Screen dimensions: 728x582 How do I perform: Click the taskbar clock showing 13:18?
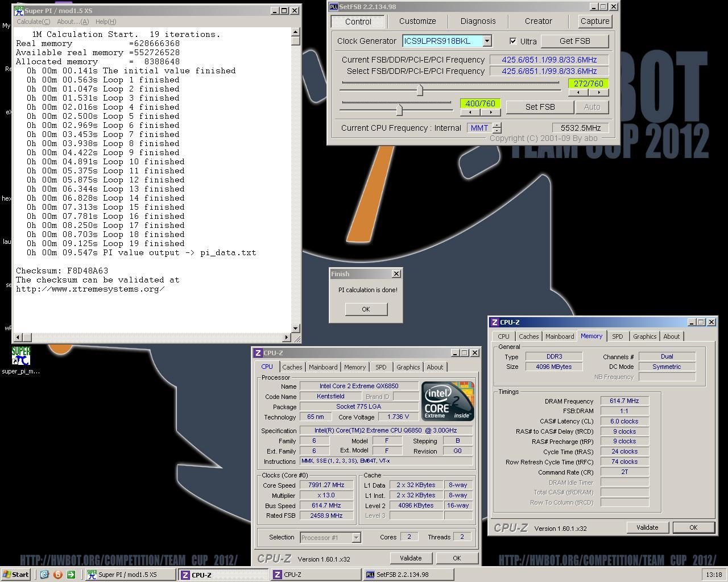pos(714,575)
